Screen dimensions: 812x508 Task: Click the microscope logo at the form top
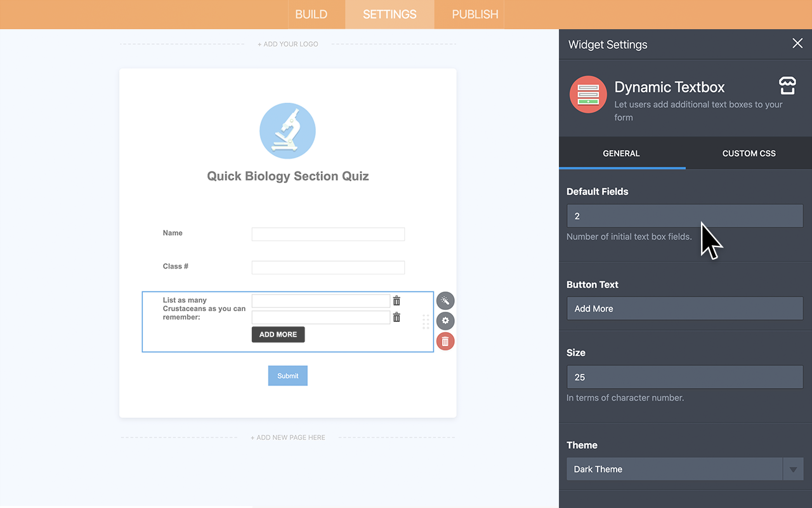point(287,131)
